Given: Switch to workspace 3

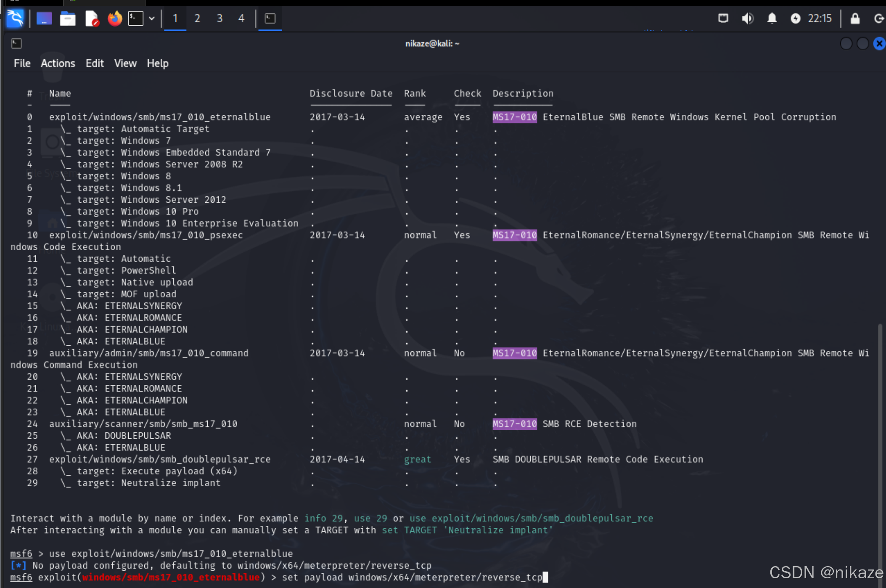Looking at the screenshot, I should click(220, 19).
